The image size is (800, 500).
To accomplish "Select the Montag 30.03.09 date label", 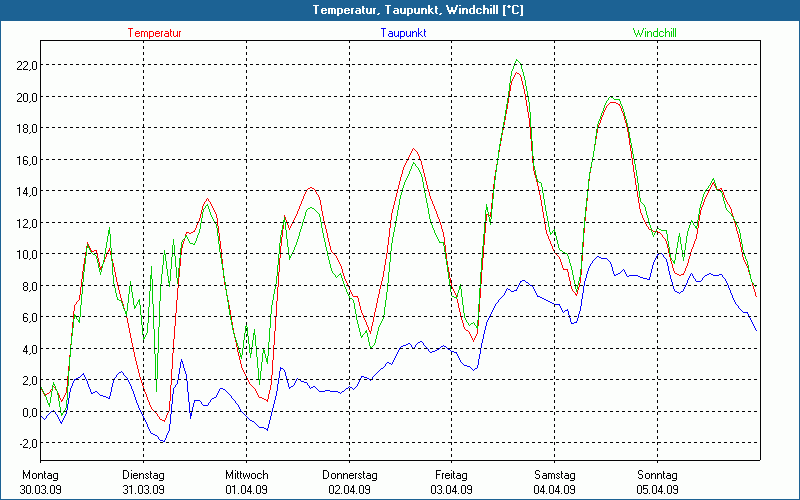I will point(40,482).
